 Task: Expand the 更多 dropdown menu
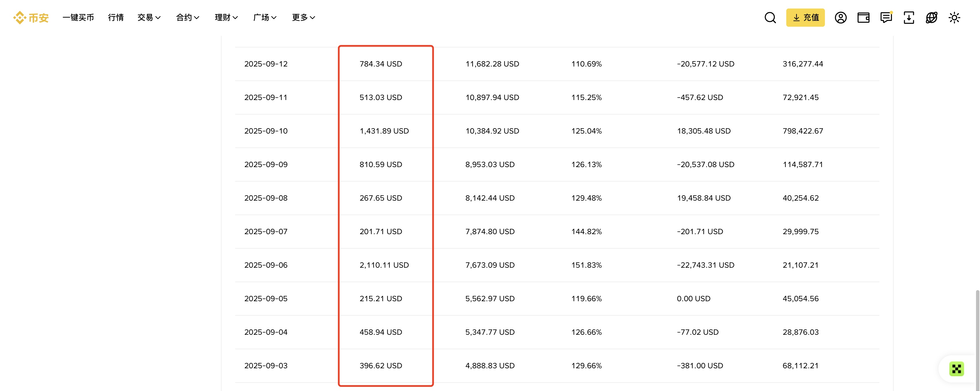coord(304,18)
